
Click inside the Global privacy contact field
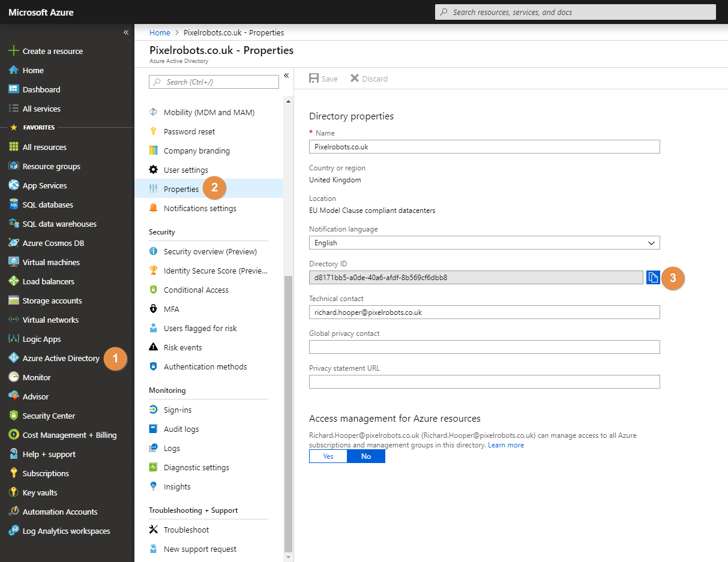pyautogui.click(x=483, y=346)
